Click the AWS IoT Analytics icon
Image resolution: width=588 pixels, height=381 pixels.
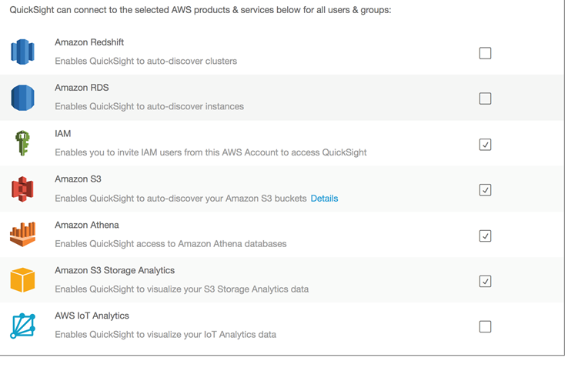pos(23,326)
